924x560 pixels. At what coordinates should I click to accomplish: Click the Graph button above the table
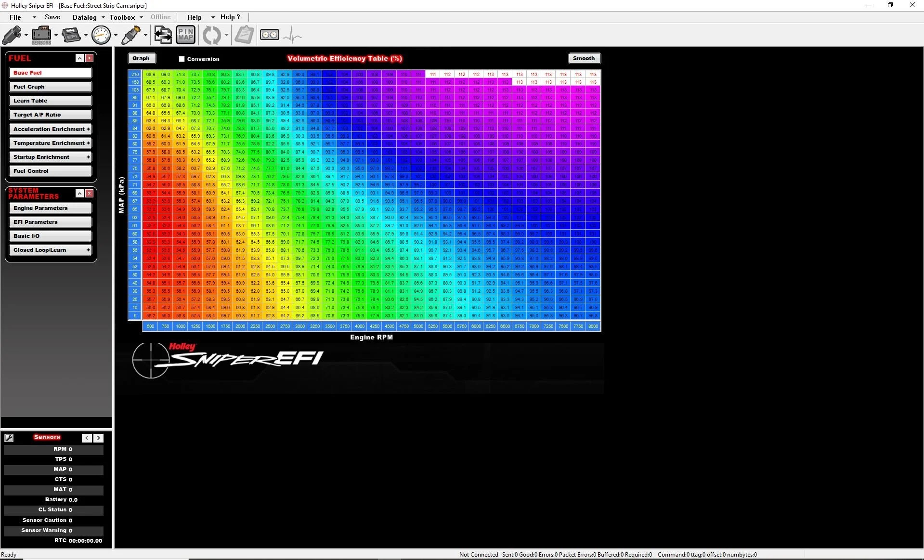(141, 58)
